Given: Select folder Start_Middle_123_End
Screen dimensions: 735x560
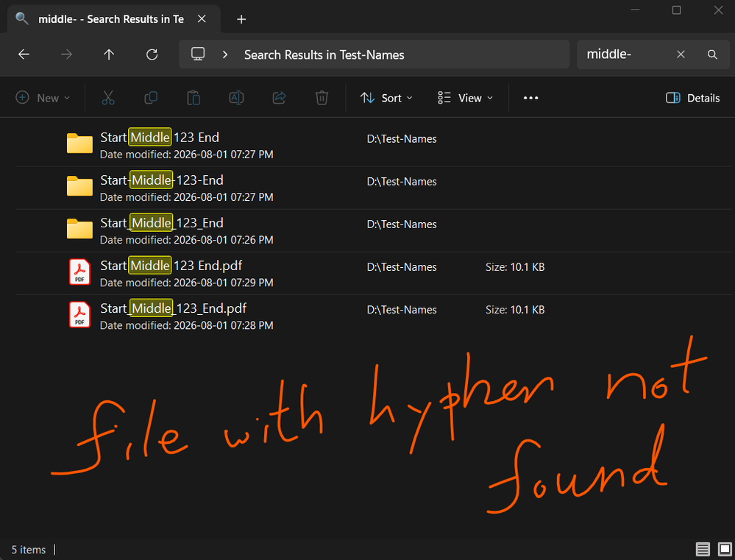Looking at the screenshot, I should pos(374,230).
